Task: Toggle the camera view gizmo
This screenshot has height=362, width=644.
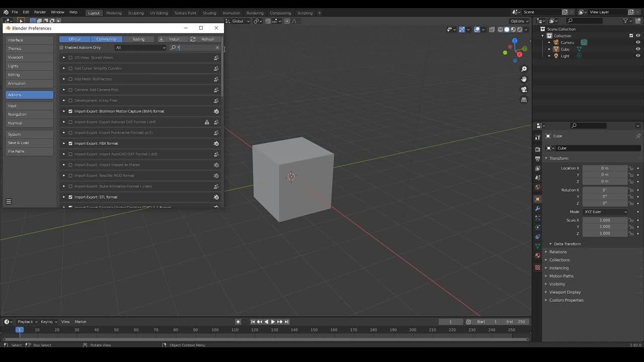Action: (x=524, y=89)
